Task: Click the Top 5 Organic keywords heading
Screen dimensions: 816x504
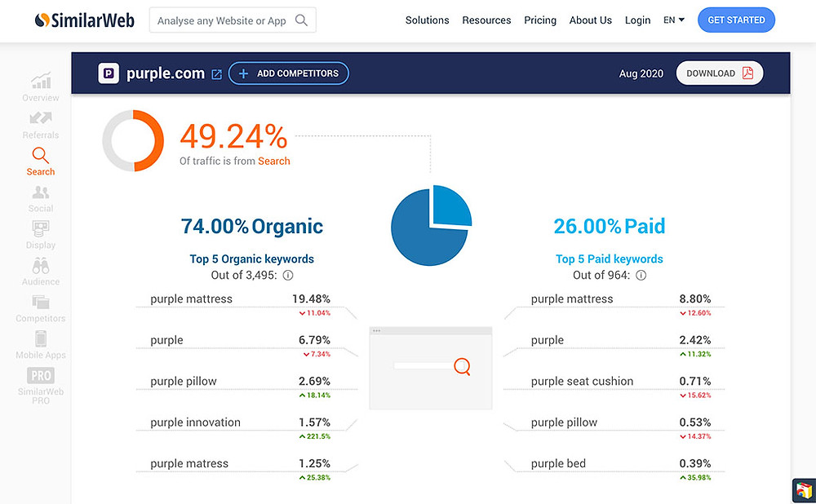Action: click(x=252, y=259)
